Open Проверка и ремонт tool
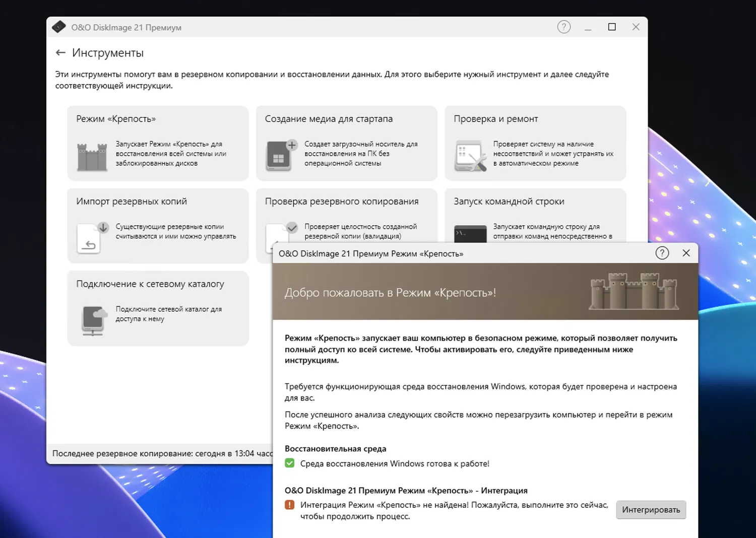 pyautogui.click(x=535, y=143)
